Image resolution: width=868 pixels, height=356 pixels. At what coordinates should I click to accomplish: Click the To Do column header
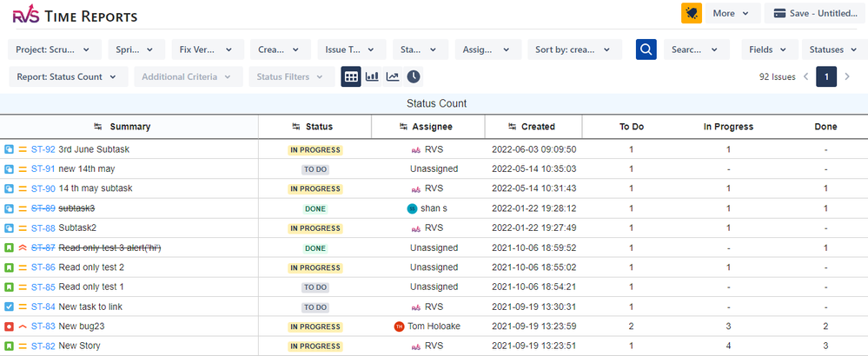[631, 127]
